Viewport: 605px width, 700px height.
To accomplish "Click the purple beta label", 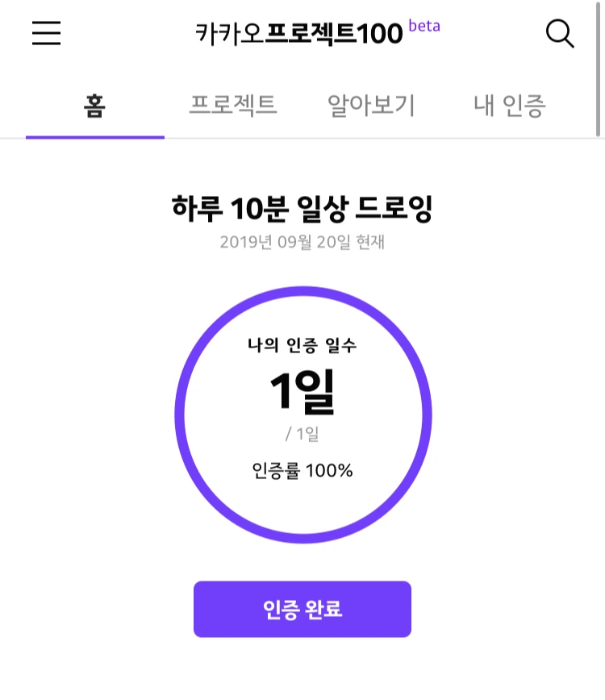I will pyautogui.click(x=424, y=26).
